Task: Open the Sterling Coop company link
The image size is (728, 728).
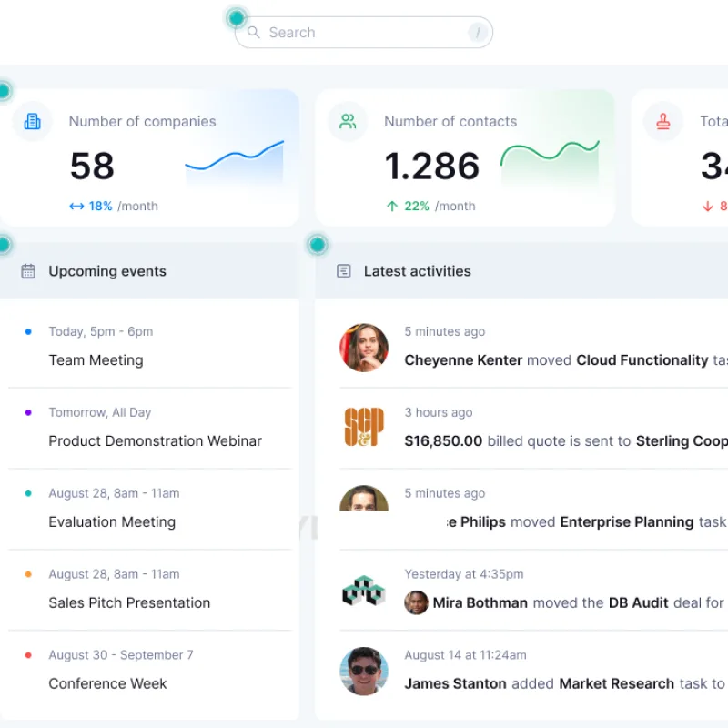Action: pos(682,441)
